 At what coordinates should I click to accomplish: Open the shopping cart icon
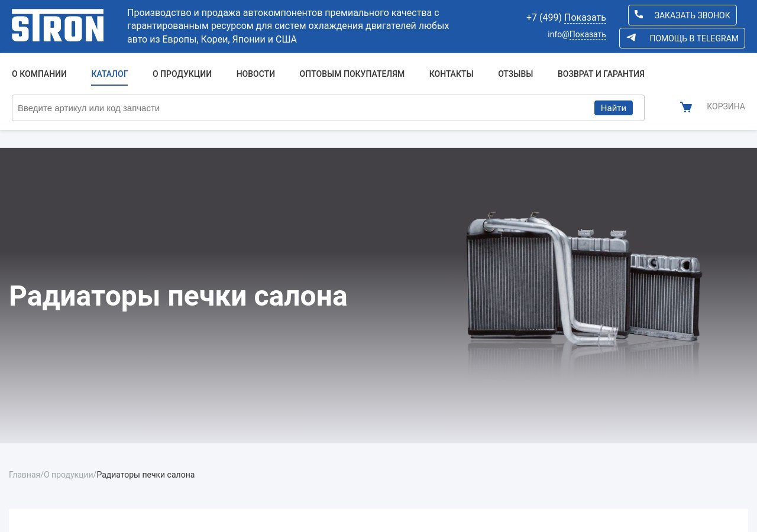pos(685,107)
